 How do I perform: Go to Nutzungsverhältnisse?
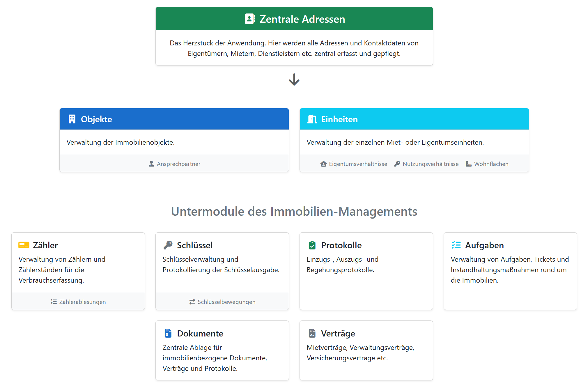430,164
